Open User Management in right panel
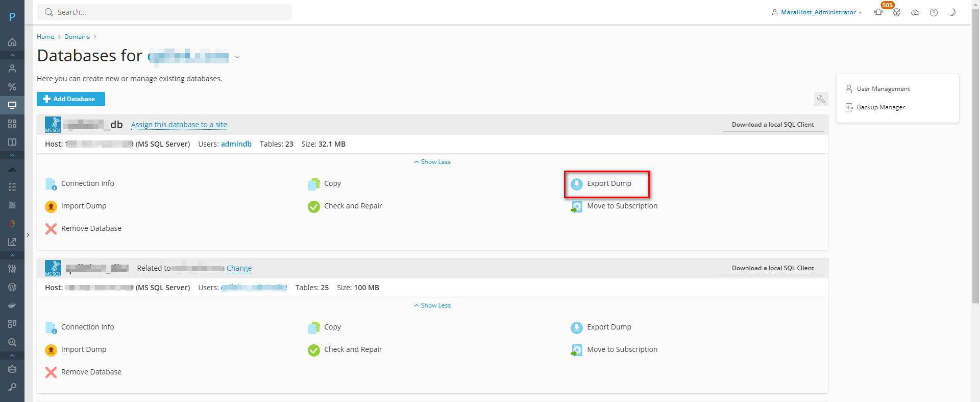Image resolution: width=980 pixels, height=402 pixels. [878, 89]
